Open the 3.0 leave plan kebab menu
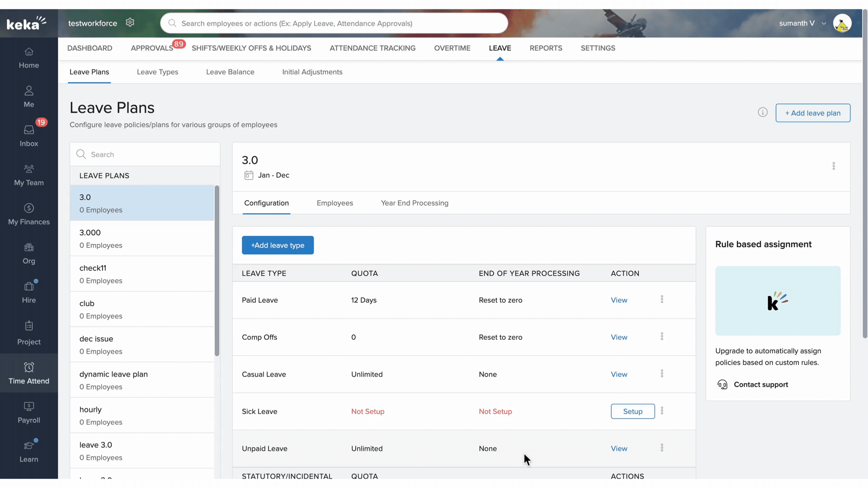The height and width of the screenshot is (488, 868). click(x=834, y=166)
